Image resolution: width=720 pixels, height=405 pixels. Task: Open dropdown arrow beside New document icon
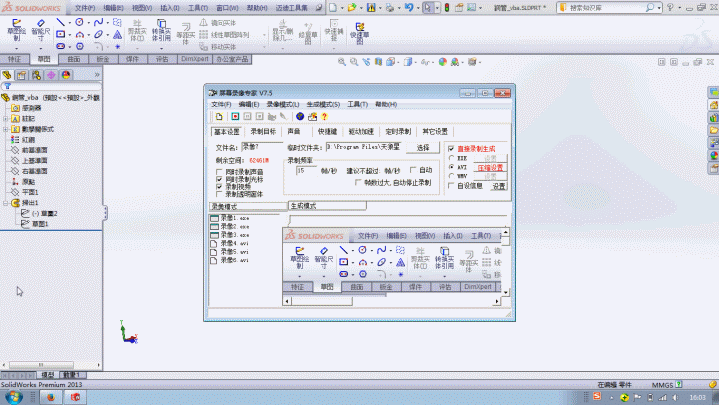pyautogui.click(x=342, y=8)
